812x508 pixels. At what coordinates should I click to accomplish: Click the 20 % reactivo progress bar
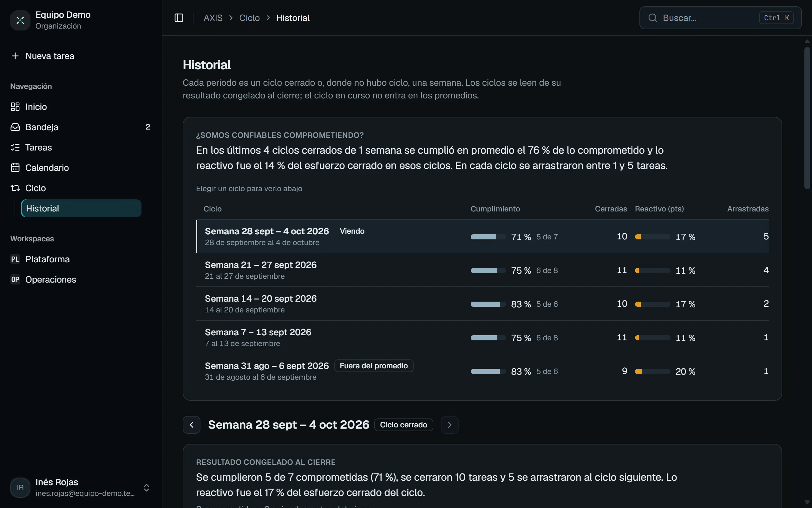[x=653, y=371]
